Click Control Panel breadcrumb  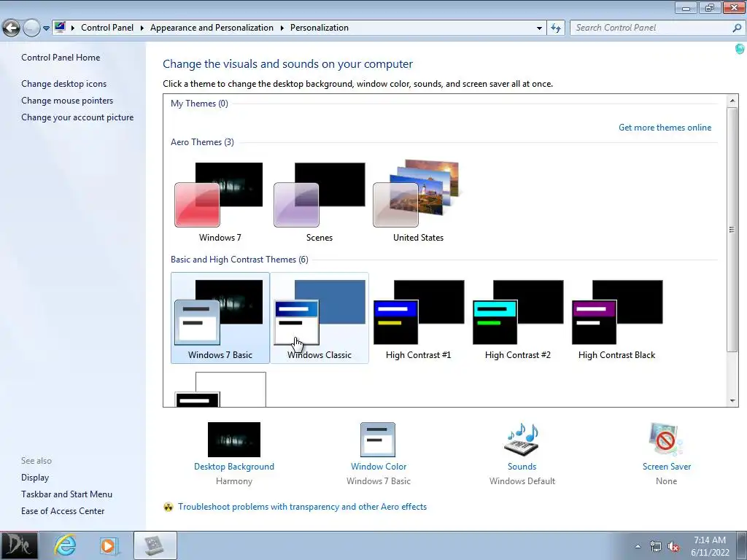pyautogui.click(x=107, y=28)
